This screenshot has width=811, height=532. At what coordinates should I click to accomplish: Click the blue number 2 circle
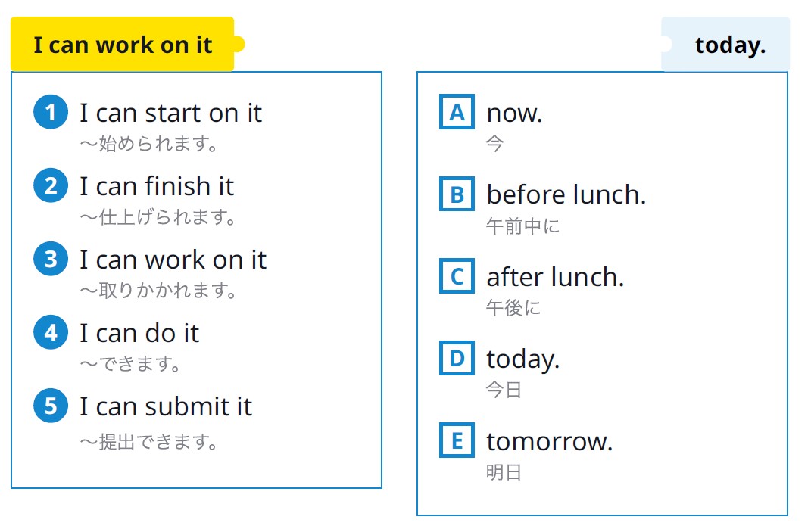51,185
